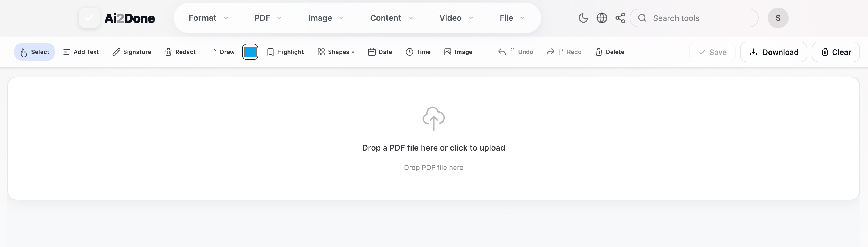
Task: Insert a Time stamp
Action: point(418,52)
